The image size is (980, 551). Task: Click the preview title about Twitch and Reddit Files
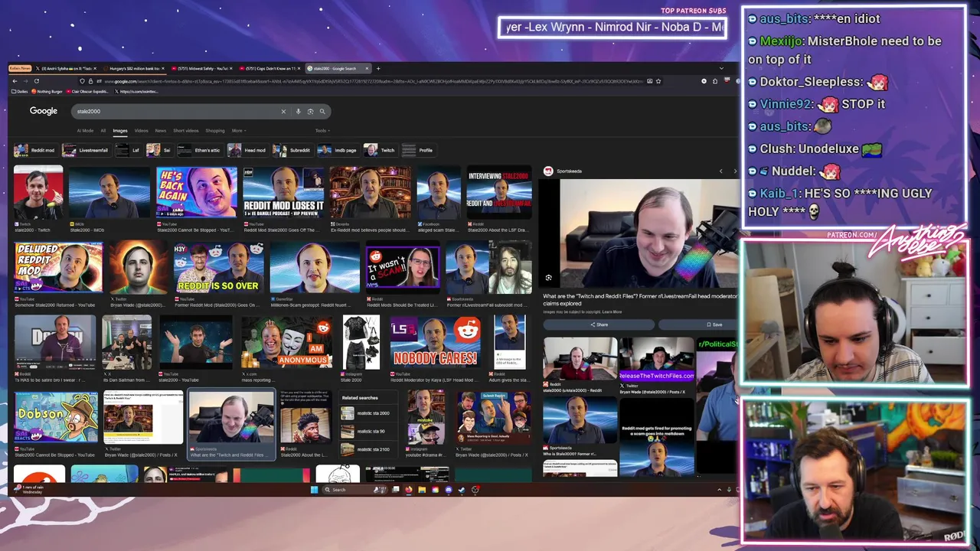point(640,299)
